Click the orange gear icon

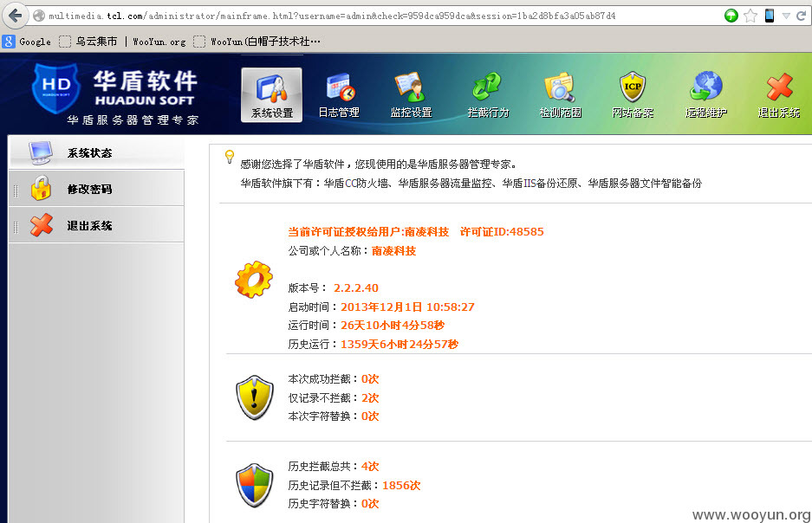click(253, 280)
